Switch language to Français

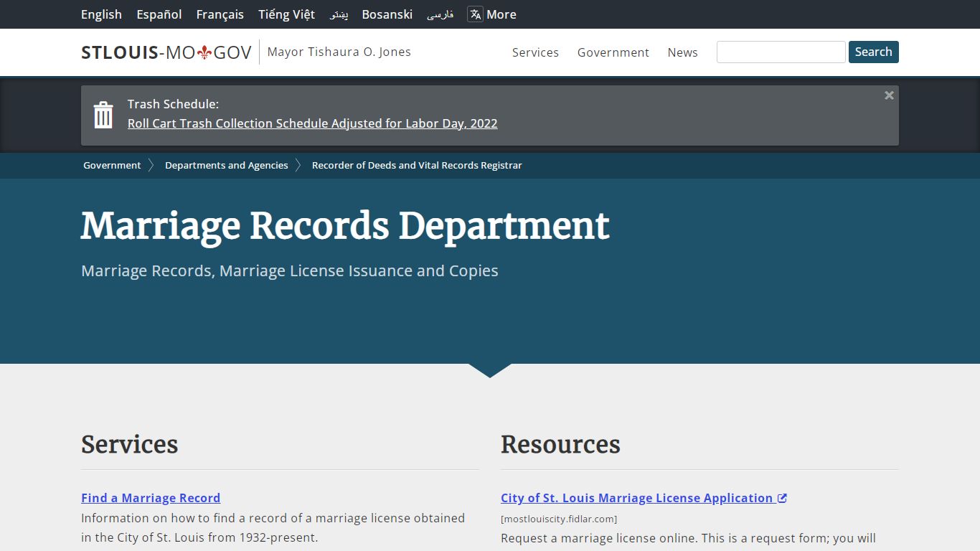coord(220,14)
